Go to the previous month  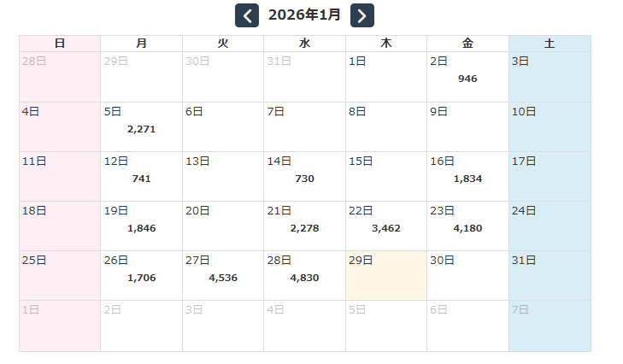(x=247, y=15)
